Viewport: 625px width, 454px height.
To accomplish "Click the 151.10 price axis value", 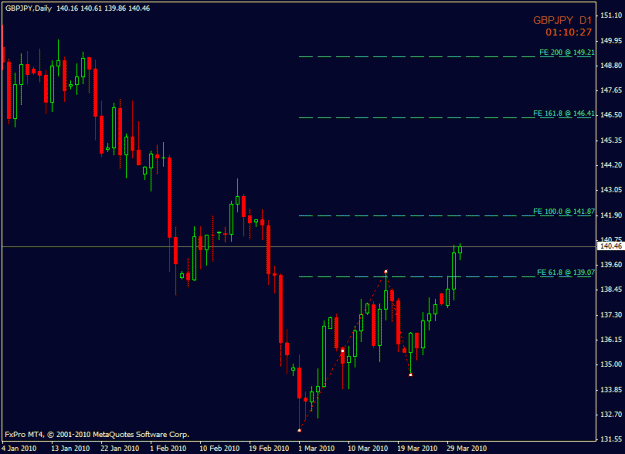I will tap(611, 16).
